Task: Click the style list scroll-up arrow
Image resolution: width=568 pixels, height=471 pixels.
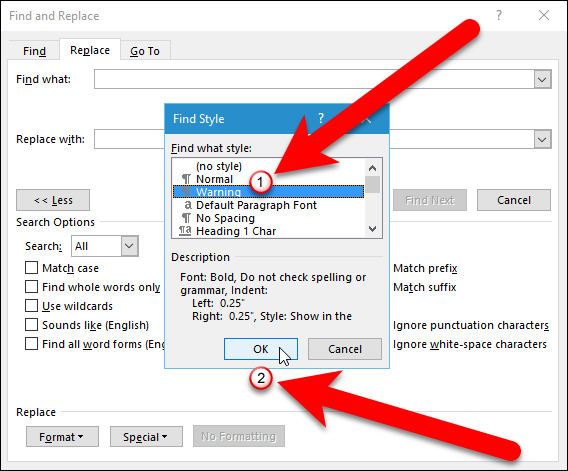Action: point(372,168)
